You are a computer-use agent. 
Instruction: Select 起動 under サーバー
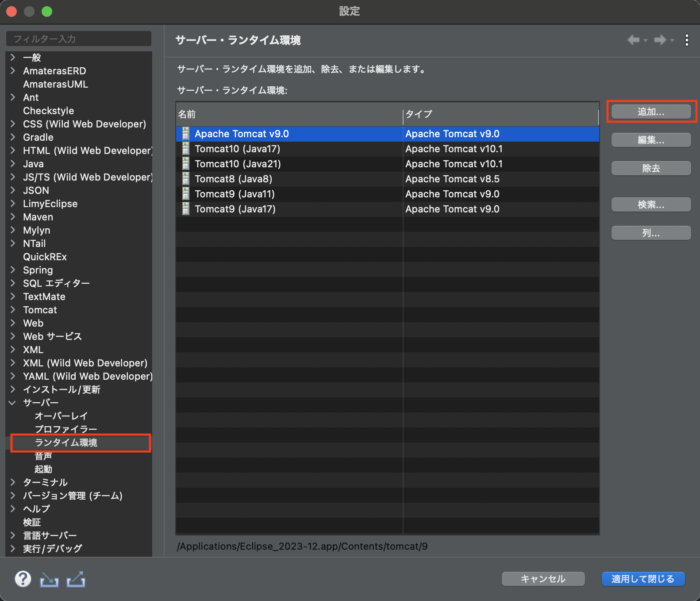pyautogui.click(x=43, y=469)
